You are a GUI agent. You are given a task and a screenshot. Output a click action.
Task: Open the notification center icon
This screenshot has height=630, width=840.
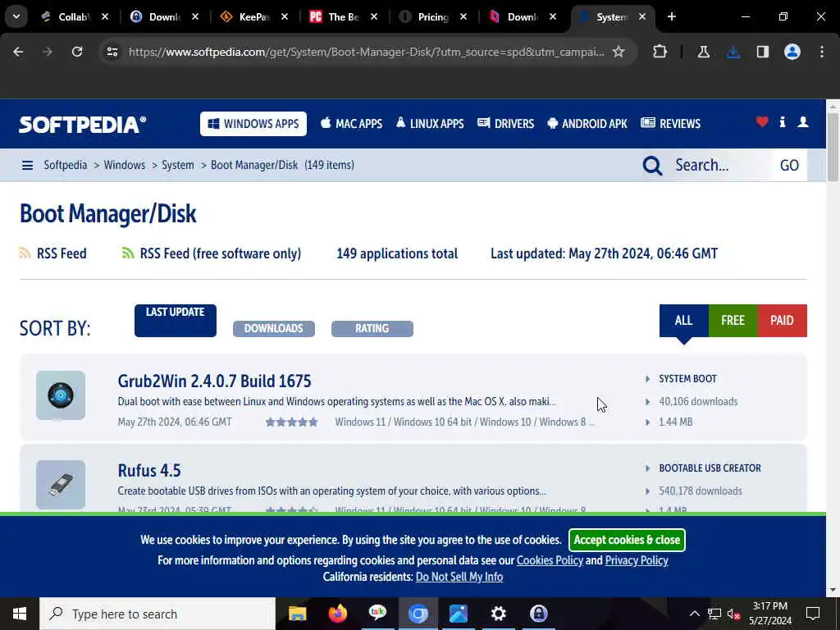pyautogui.click(x=813, y=614)
